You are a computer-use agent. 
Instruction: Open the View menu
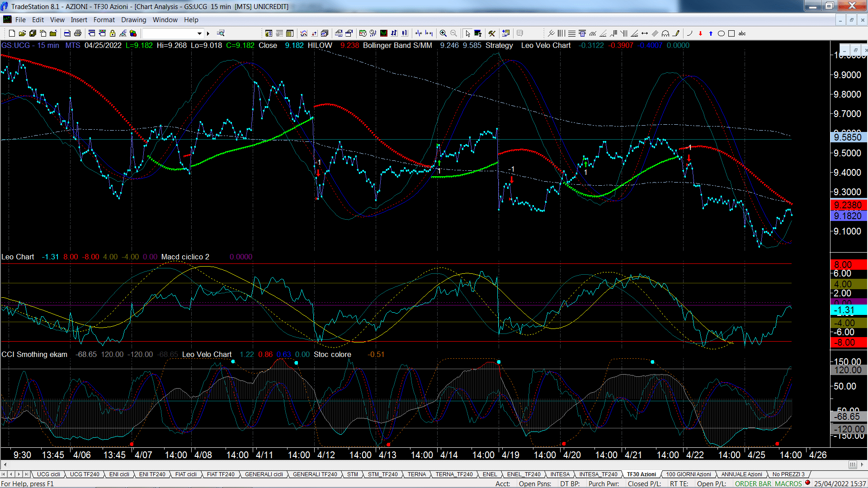click(57, 20)
